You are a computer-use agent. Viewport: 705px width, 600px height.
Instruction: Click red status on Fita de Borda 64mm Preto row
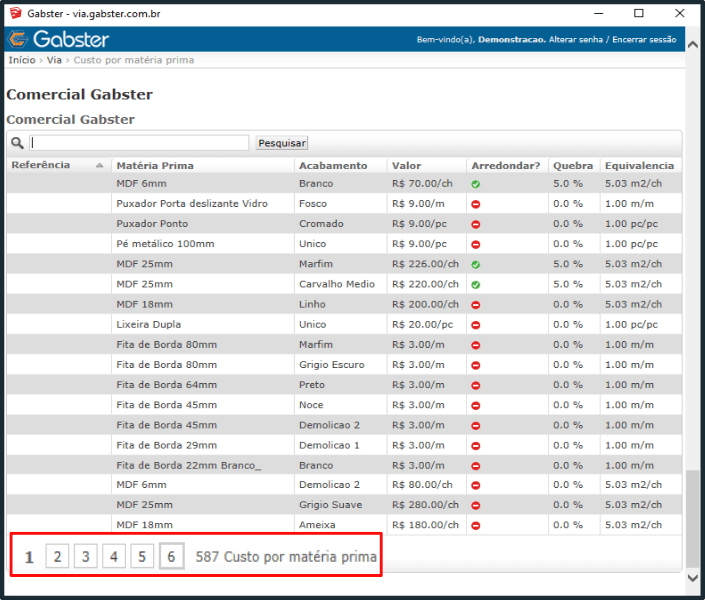[476, 385]
